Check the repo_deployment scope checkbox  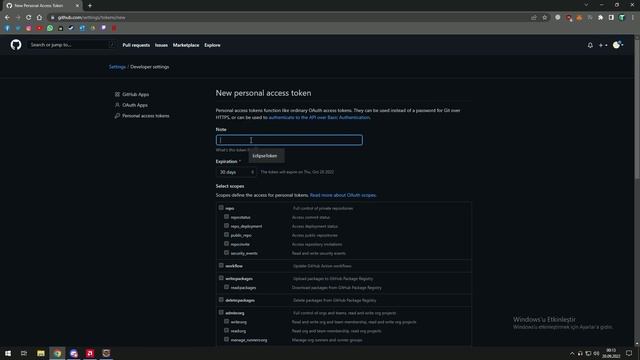(x=227, y=226)
